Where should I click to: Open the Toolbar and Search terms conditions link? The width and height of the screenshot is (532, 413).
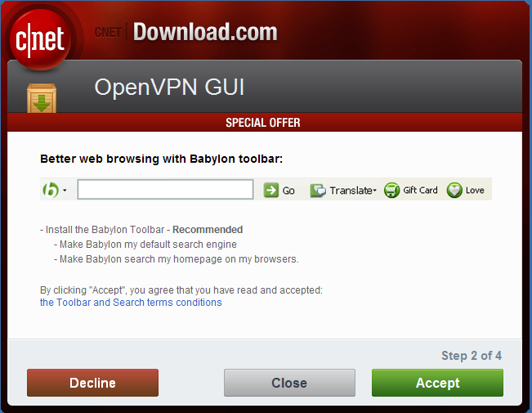point(131,303)
